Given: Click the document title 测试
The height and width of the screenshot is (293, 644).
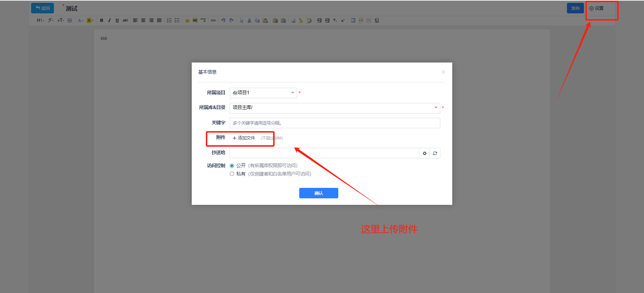Looking at the screenshot, I should click(x=72, y=9).
